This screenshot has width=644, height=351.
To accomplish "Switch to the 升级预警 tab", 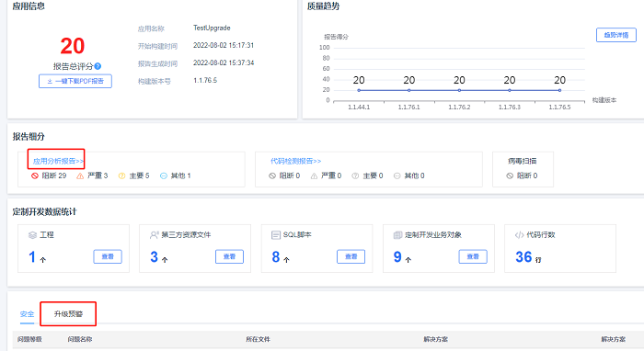I will pyautogui.click(x=69, y=314).
